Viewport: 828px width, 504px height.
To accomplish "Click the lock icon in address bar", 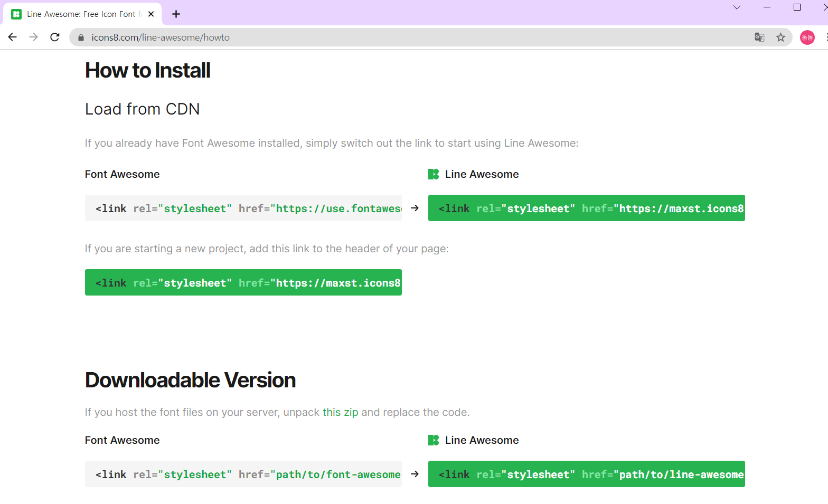I will (x=81, y=37).
